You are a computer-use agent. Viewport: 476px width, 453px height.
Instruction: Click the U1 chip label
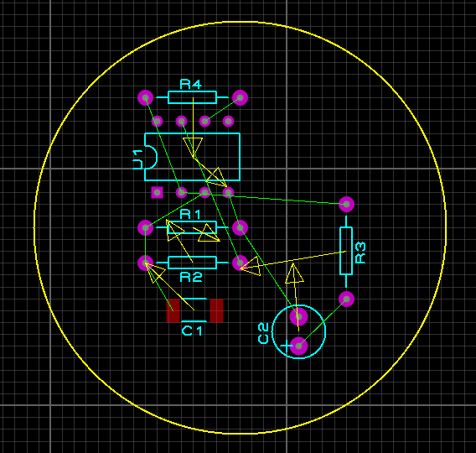[x=137, y=159]
